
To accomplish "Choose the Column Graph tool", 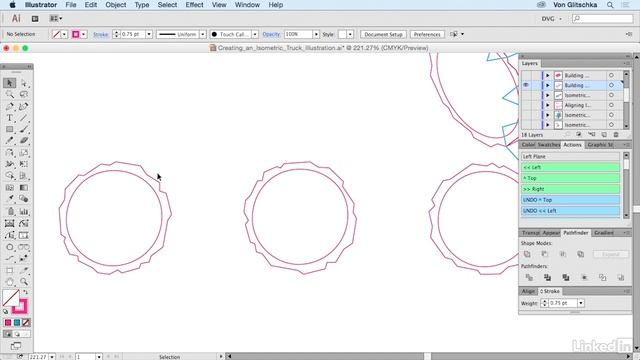I will [24, 211].
